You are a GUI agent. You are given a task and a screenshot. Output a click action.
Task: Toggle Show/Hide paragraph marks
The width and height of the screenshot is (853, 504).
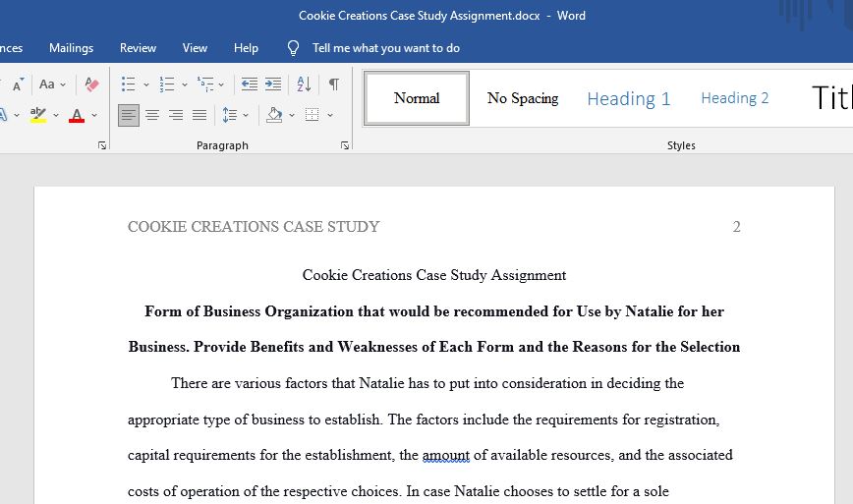[x=334, y=84]
